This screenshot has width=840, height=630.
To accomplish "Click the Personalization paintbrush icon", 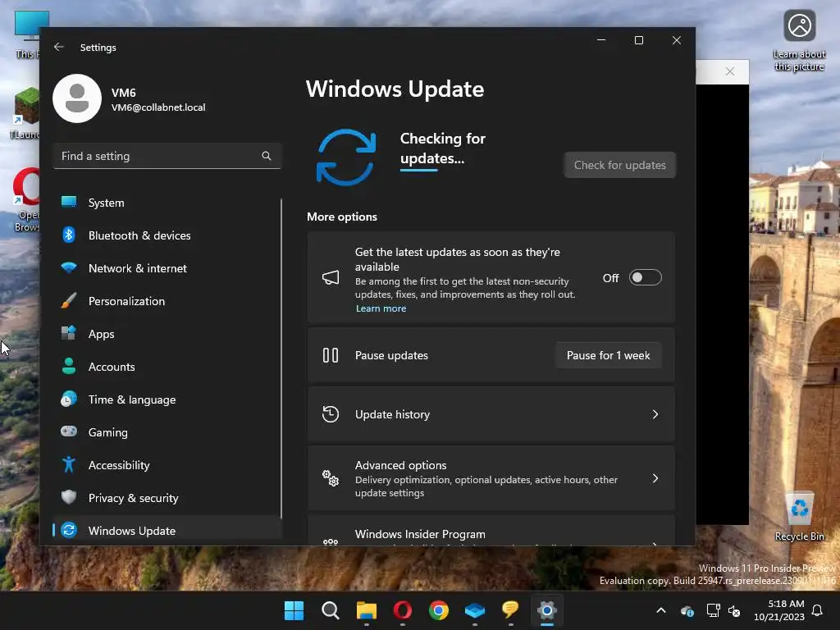I will click(x=69, y=300).
